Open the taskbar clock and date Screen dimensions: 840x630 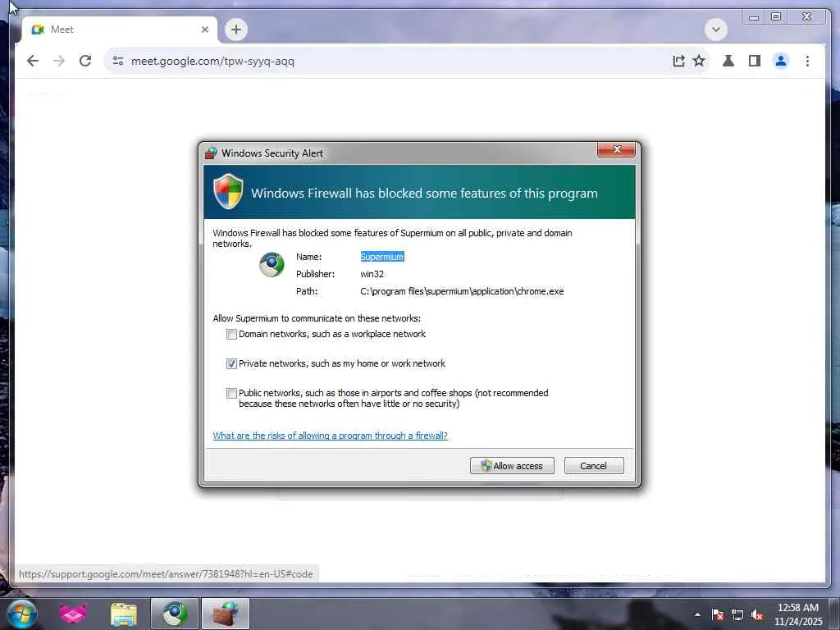click(797, 614)
